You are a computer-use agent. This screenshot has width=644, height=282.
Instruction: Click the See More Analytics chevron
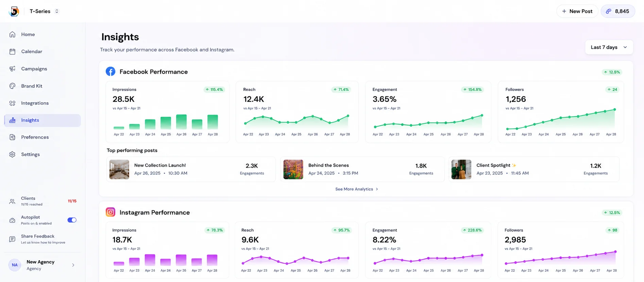pos(377,189)
